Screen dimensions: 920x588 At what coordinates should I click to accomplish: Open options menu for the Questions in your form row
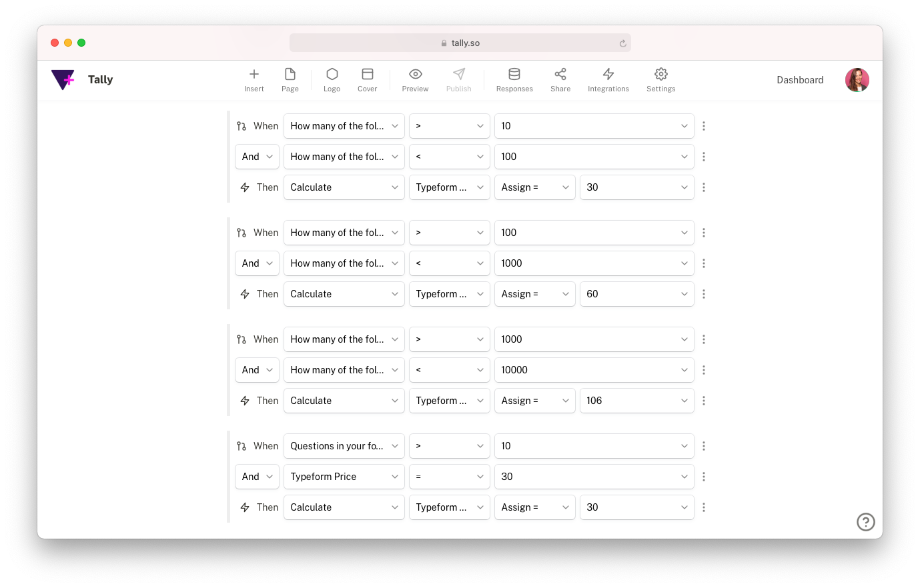[704, 446]
